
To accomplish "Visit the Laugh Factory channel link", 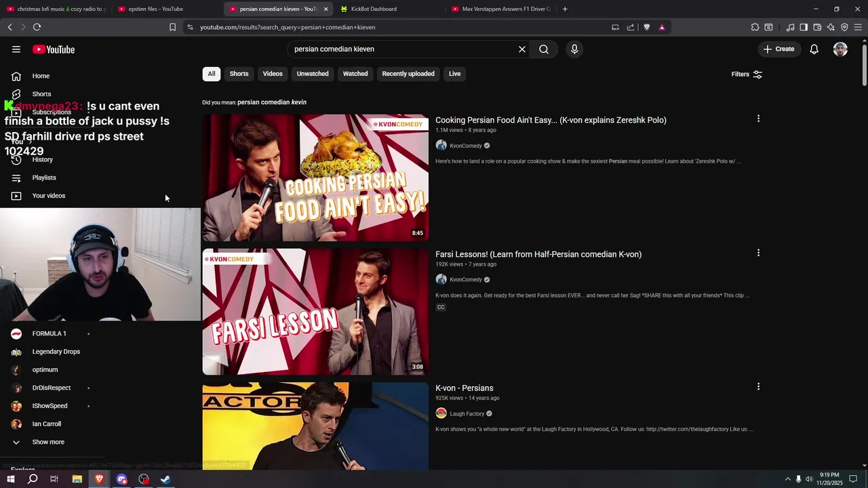I will tap(467, 413).
